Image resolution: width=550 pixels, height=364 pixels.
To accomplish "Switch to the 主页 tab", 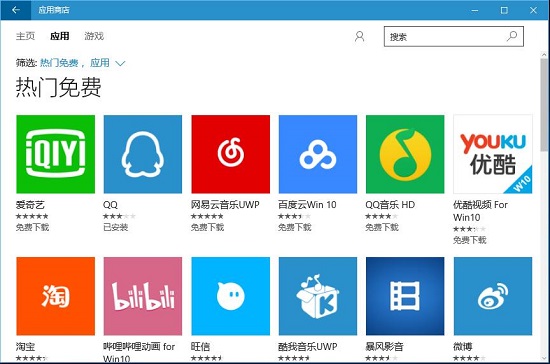I will pyautogui.click(x=25, y=36).
